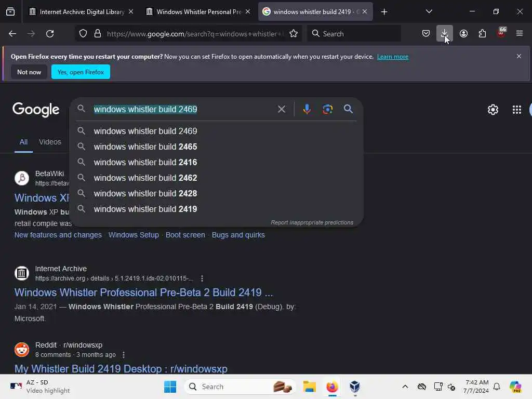
Task: Submit search with magnifier button
Action: [x=348, y=109]
